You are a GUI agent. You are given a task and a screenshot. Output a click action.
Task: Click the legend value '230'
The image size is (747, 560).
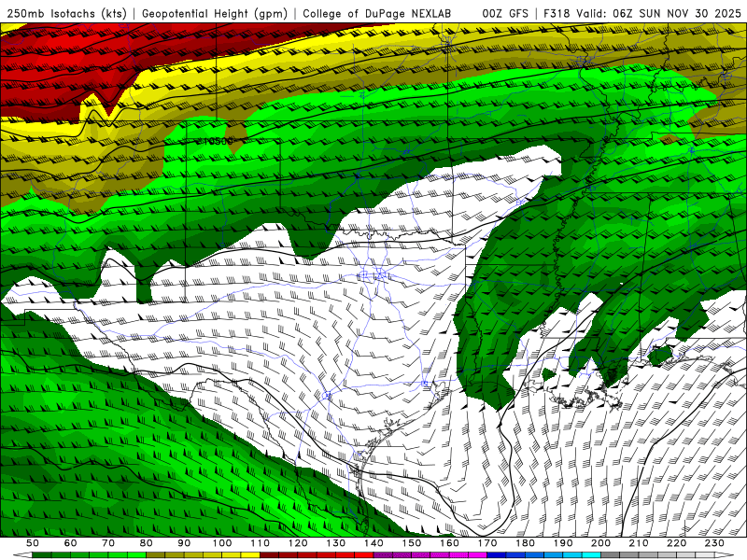pos(714,543)
